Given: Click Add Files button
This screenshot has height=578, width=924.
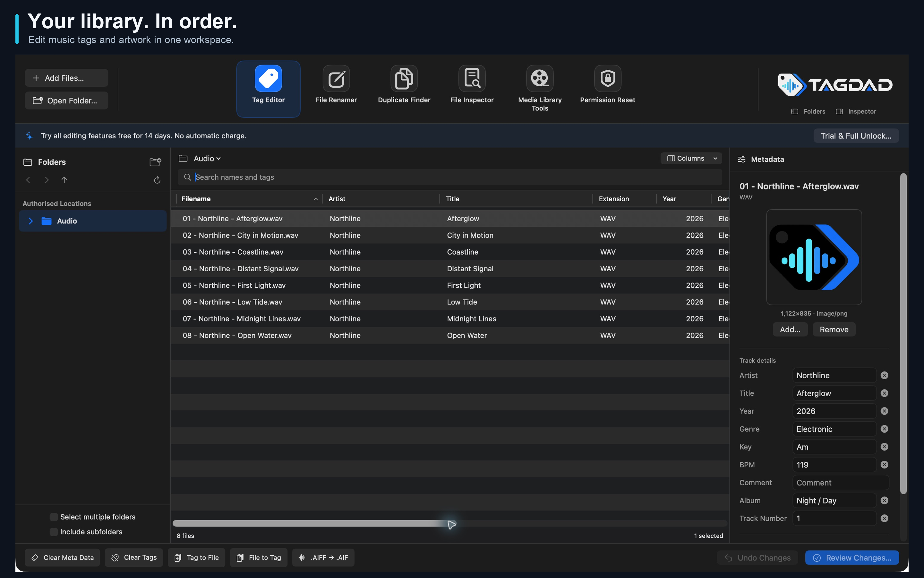Looking at the screenshot, I should click(66, 78).
